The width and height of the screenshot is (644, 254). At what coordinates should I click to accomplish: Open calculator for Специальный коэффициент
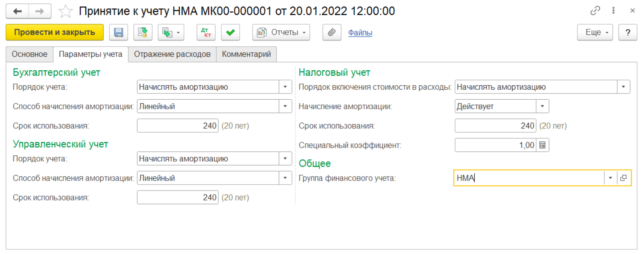[542, 145]
